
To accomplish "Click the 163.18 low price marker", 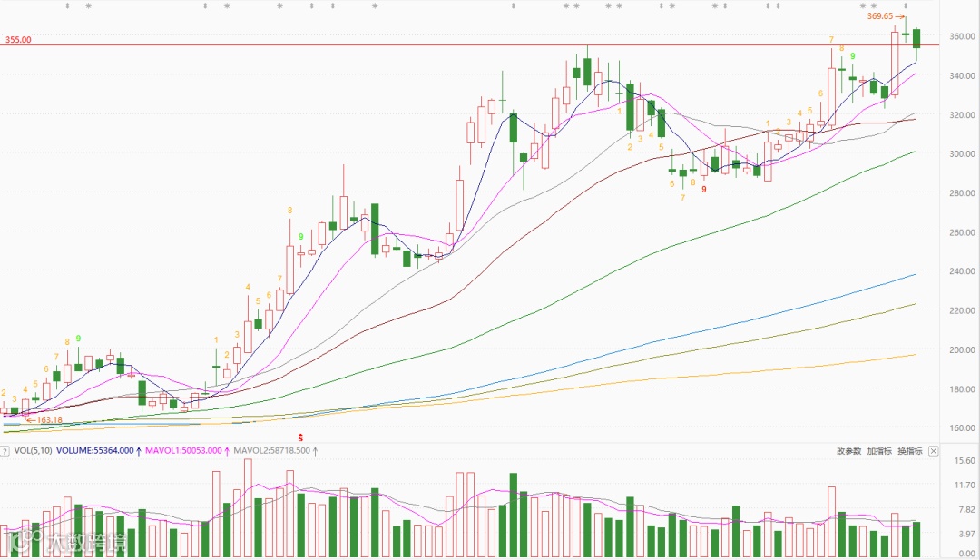I will [x=49, y=420].
